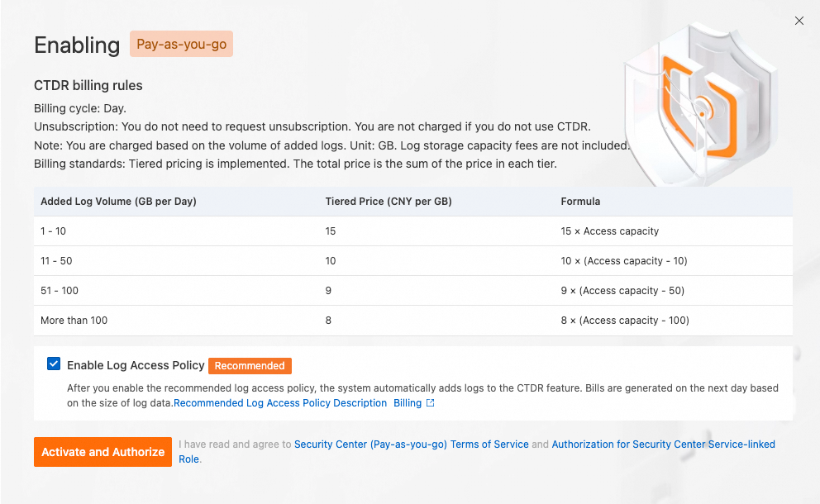Open Authorization for Security Center Service-linked Role

(x=663, y=444)
